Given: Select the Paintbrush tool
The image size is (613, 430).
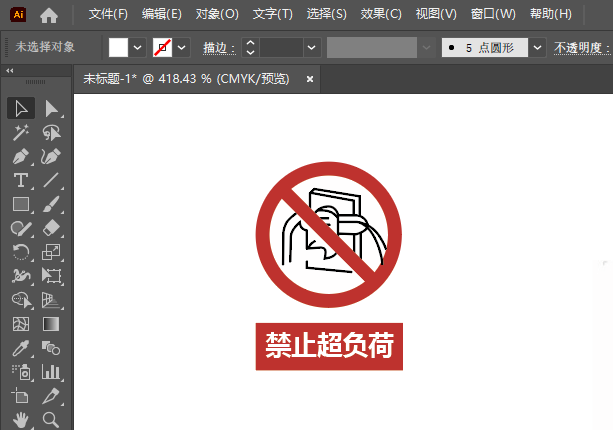Looking at the screenshot, I should coord(51,204).
